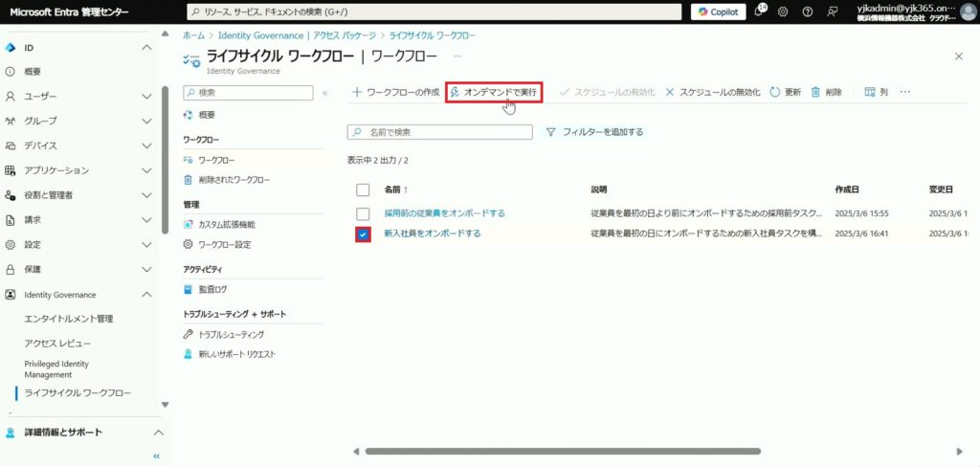
Task: Select ワークフロー in the resource menu
Action: tap(217, 160)
